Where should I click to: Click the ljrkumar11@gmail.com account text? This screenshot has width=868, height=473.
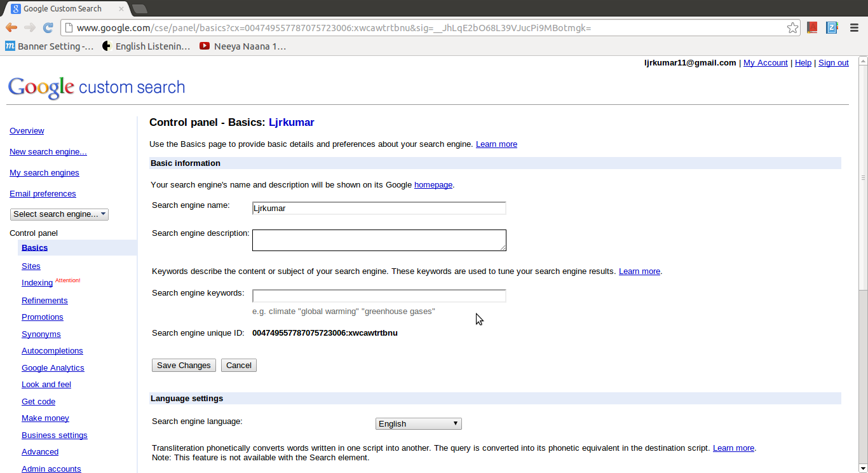pos(690,63)
